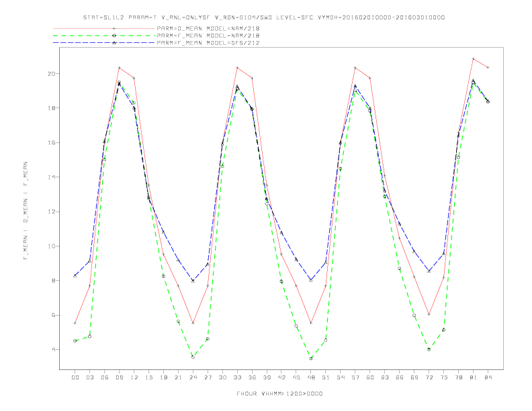Screen dimensions: 532x411
Task: Click y-axis tick value 6
Action: tap(54, 315)
